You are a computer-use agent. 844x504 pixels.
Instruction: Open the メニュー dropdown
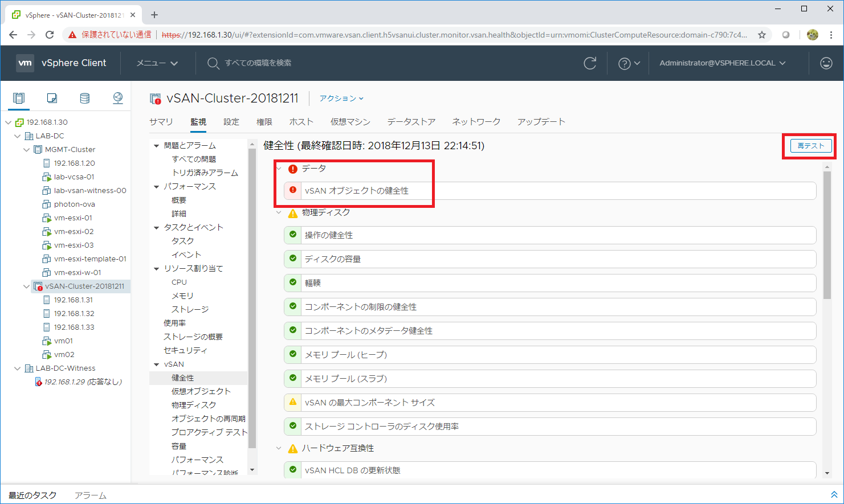pyautogui.click(x=157, y=63)
